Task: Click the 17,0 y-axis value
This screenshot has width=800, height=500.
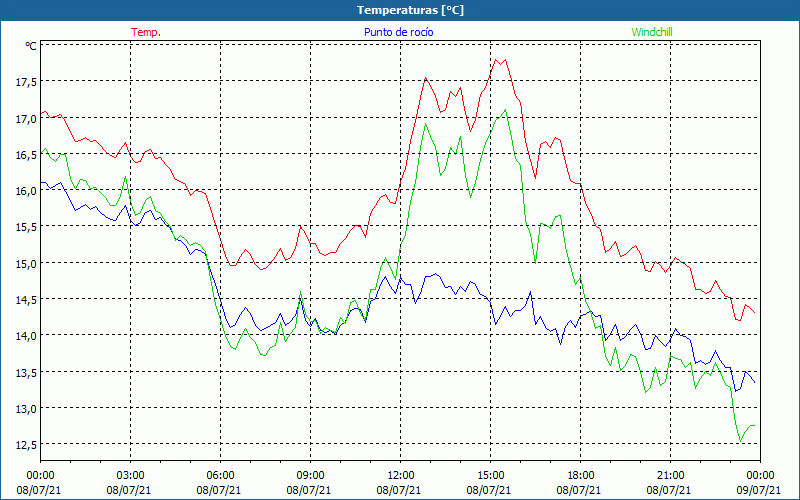Action: 26,119
